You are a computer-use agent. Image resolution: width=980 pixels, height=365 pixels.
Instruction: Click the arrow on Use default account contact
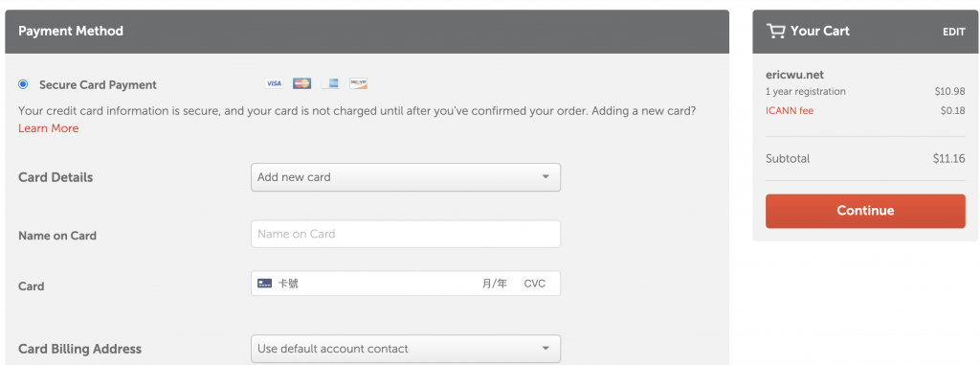pyautogui.click(x=546, y=349)
